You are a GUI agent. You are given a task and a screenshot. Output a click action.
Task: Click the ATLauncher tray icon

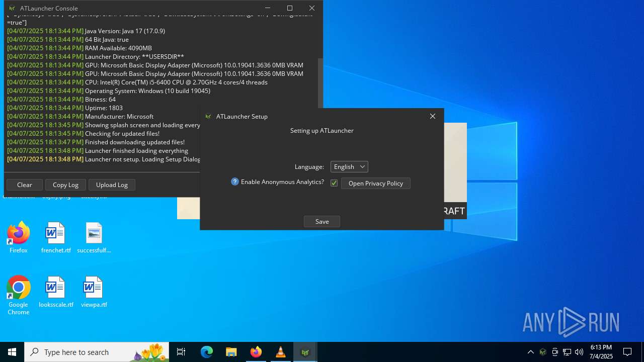point(543,352)
